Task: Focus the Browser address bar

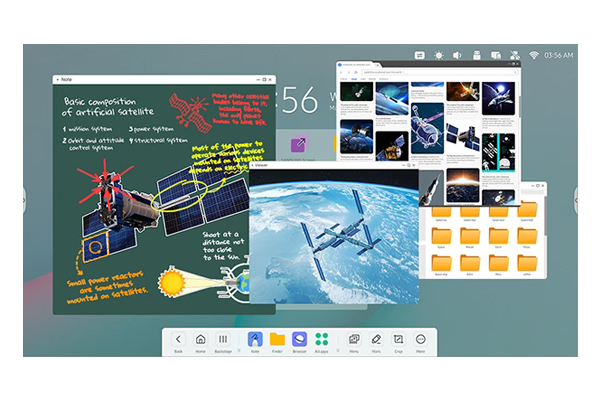Action: point(439,72)
